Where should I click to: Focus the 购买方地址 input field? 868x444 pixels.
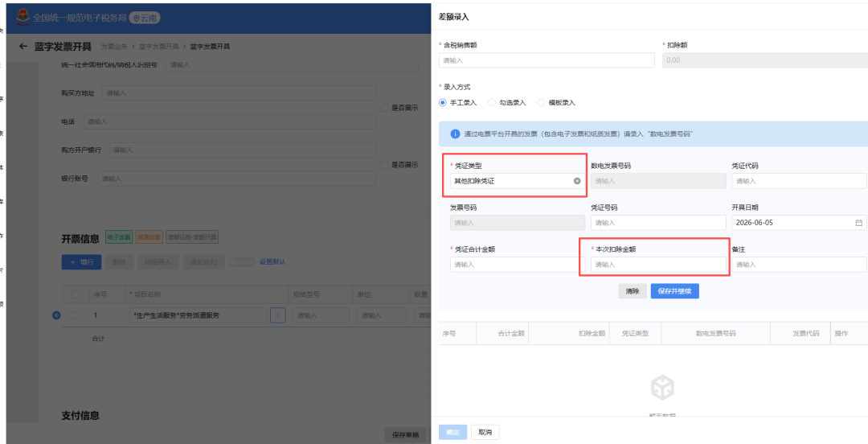[240, 93]
